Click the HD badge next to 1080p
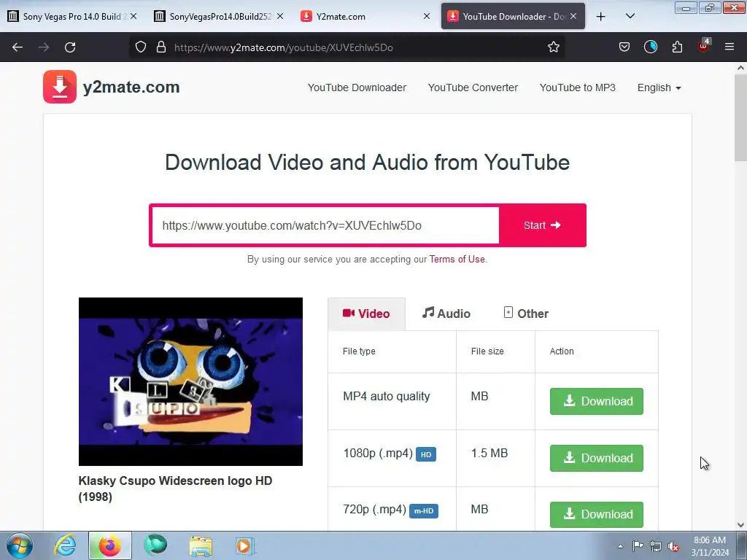 coord(426,454)
